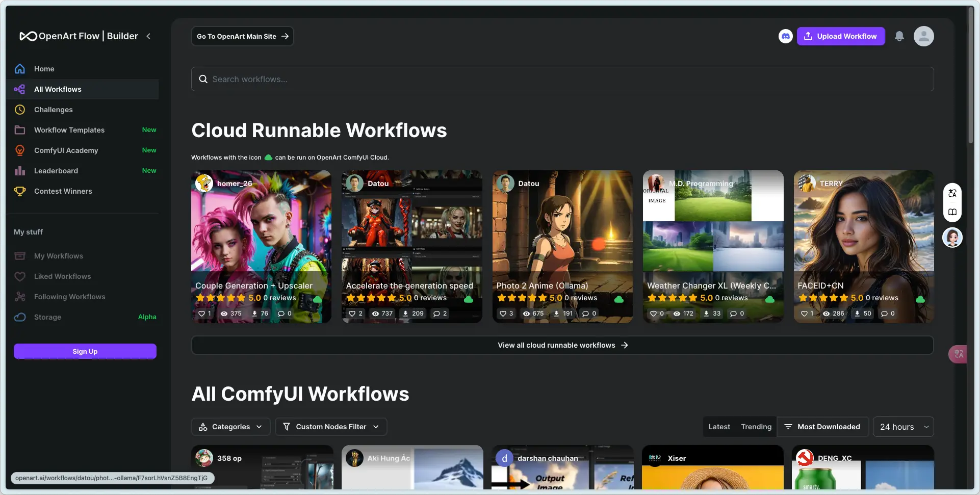Viewport: 980px width, 495px height.
Task: Click the book icon in floating panel
Action: tap(952, 212)
